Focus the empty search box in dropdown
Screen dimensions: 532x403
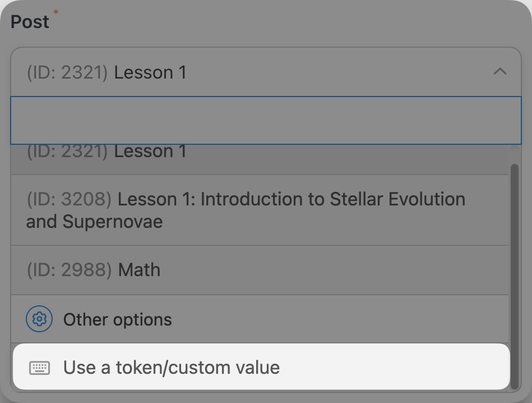266,120
